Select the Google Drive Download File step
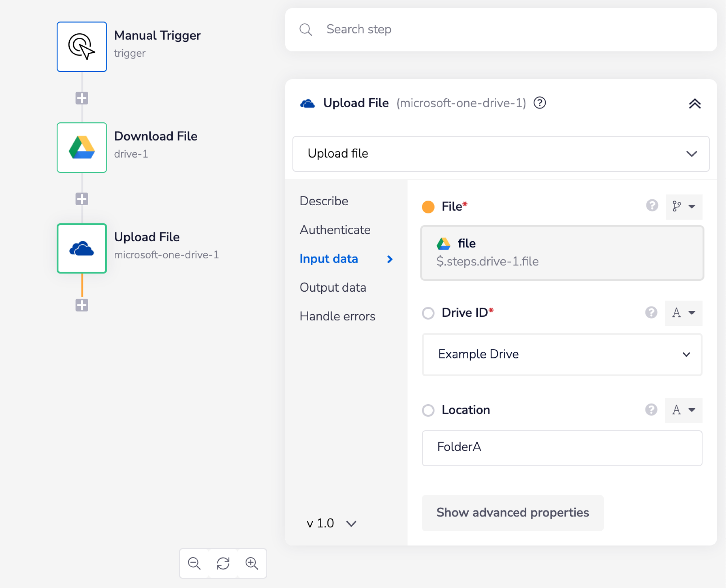Screen dimensions: 726x588 (82, 147)
